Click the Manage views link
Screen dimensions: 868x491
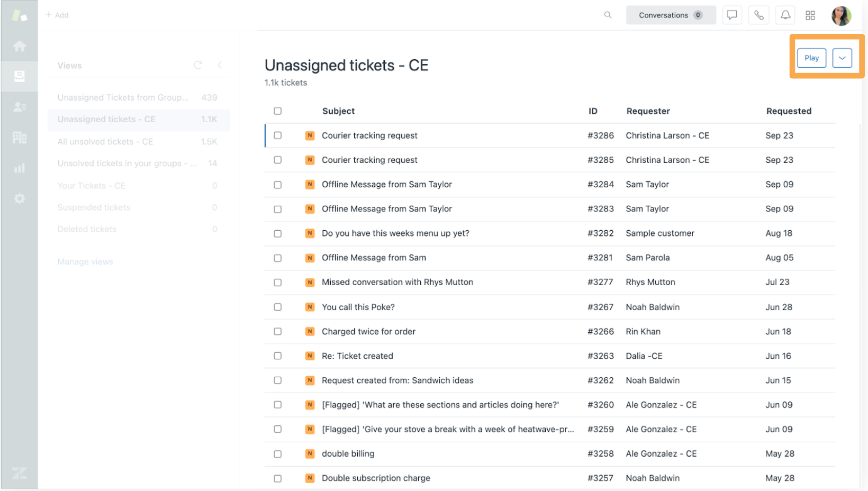click(85, 261)
